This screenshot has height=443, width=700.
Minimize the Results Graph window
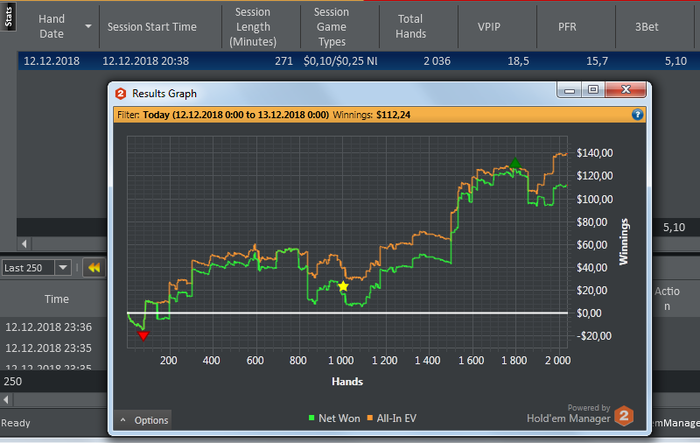[569, 90]
